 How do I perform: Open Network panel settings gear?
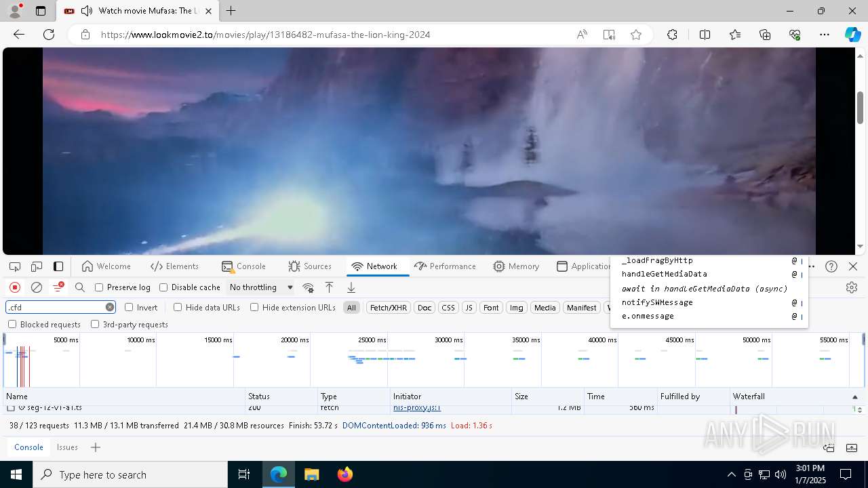click(x=852, y=287)
